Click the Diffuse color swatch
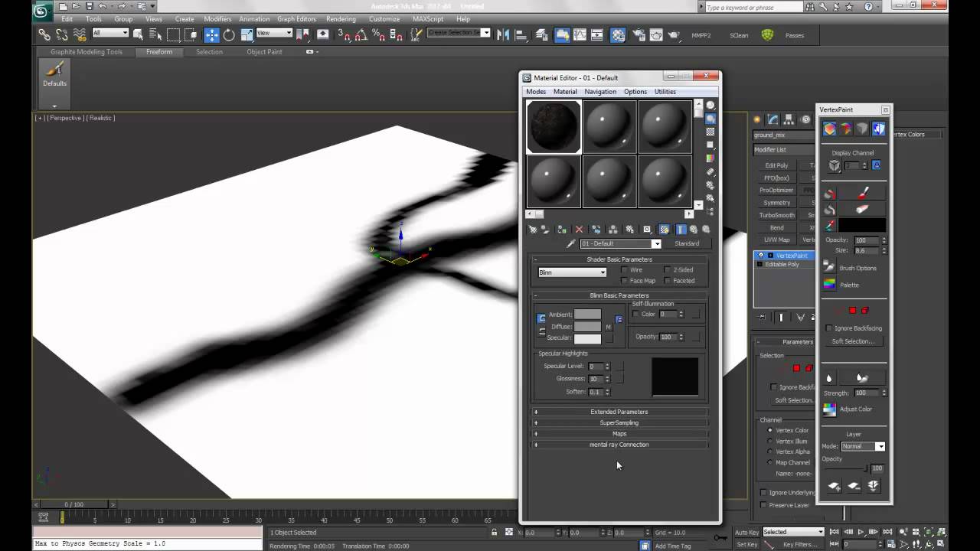The height and width of the screenshot is (551, 980). (587, 327)
